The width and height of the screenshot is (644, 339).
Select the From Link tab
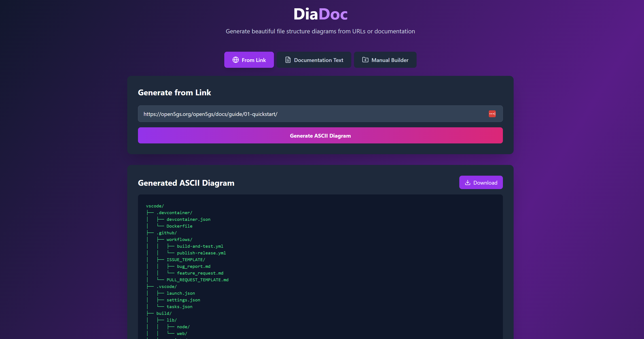[249, 60]
